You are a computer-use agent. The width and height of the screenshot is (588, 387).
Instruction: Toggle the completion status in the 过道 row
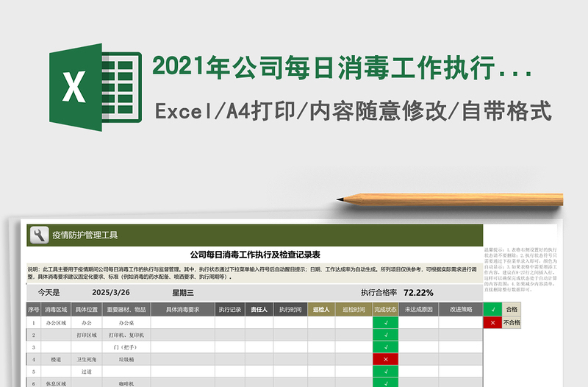pyautogui.click(x=385, y=371)
